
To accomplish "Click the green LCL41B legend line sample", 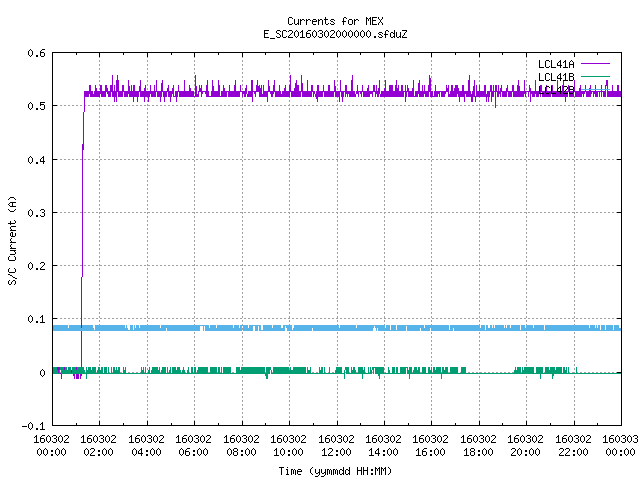I will [595, 77].
